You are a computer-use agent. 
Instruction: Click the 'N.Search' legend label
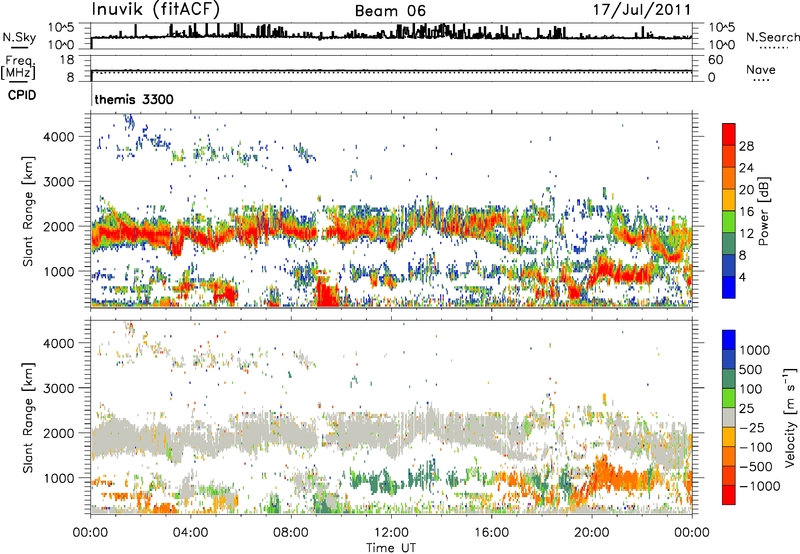click(x=772, y=37)
